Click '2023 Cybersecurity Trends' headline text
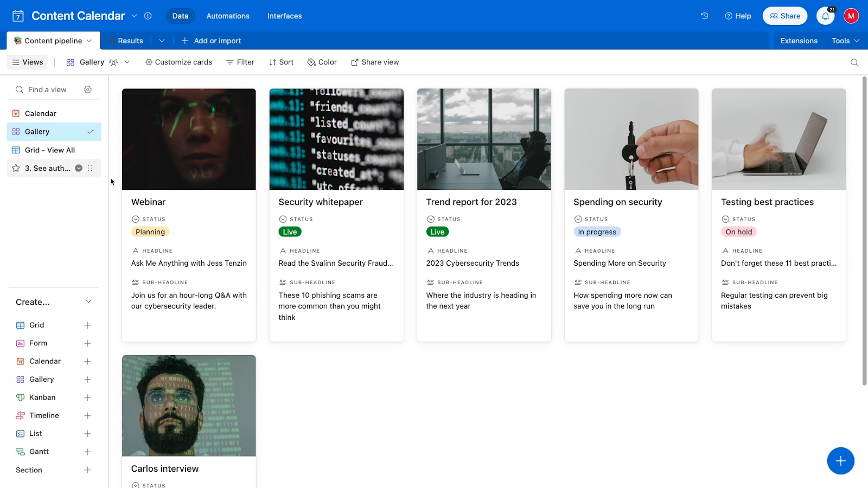868x488 pixels. click(473, 264)
